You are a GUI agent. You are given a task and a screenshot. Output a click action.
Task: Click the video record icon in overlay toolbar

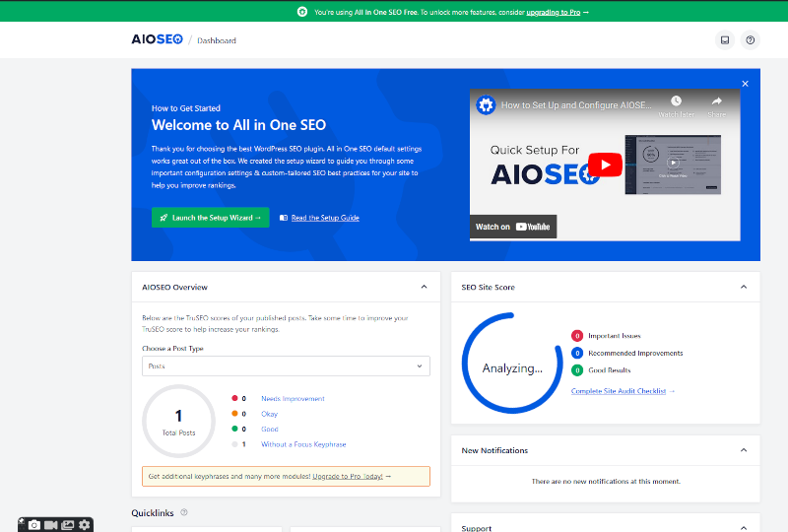[51, 525]
